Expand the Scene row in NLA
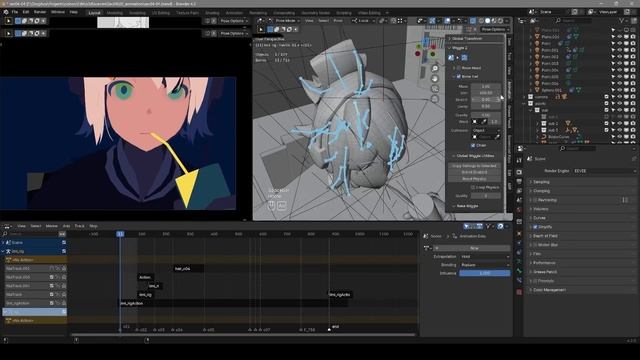Screen dimensions: 640x360 [3, 242]
